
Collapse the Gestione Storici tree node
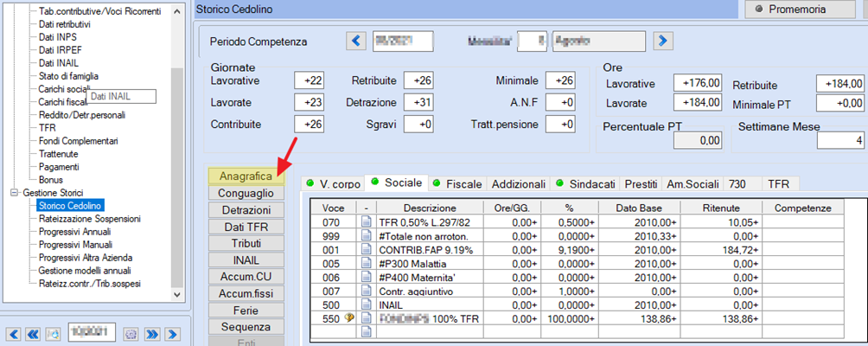click(x=14, y=193)
